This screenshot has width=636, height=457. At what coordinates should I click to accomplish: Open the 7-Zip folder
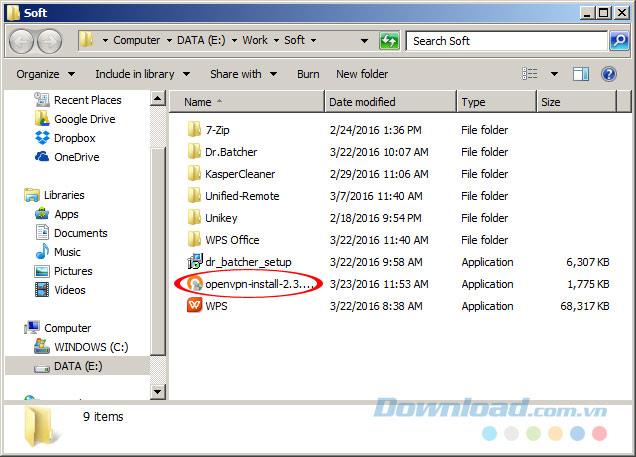pos(218,130)
